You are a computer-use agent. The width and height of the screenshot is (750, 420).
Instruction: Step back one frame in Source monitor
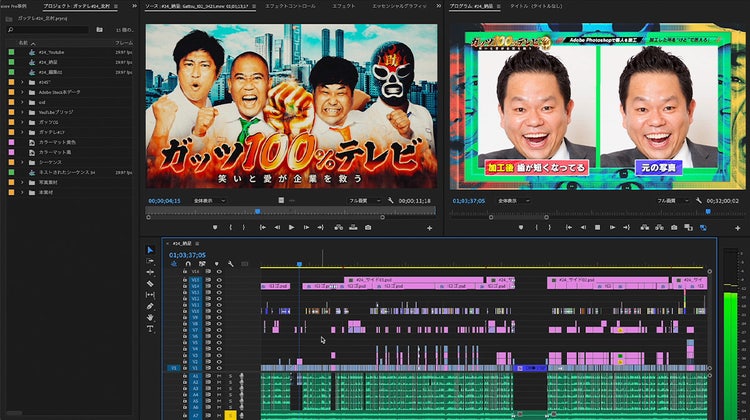coord(277,228)
